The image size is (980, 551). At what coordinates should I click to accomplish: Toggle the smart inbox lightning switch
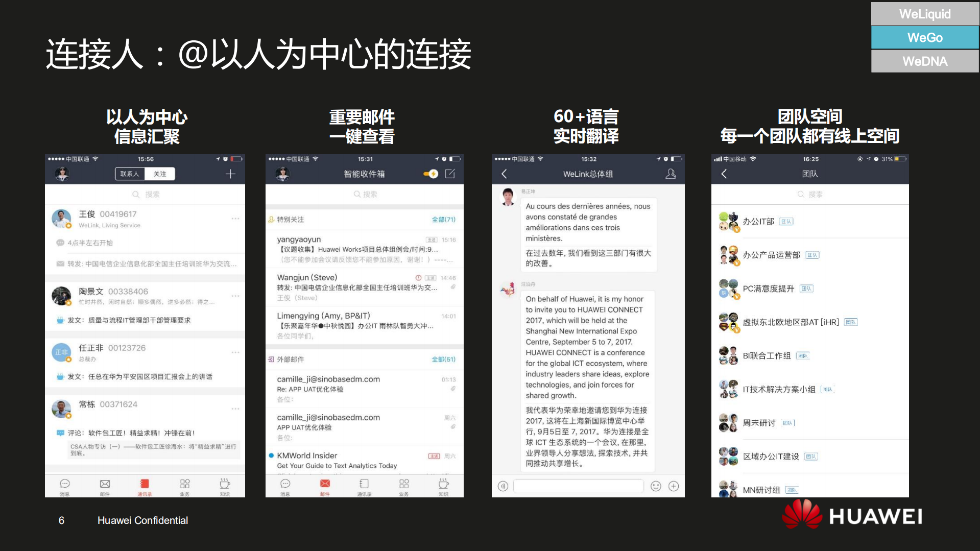coord(429,174)
